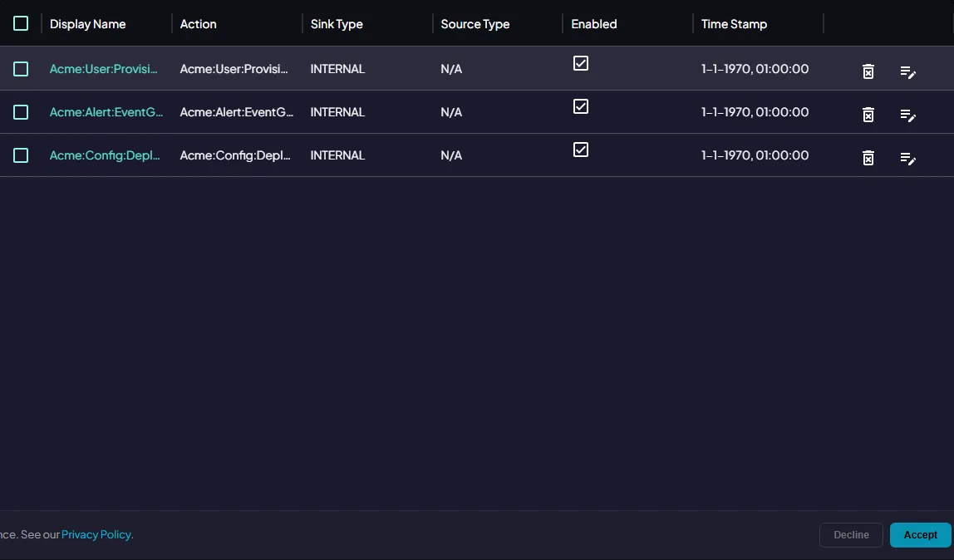Sort by Display Name column header
This screenshot has height=560, width=954.
point(87,24)
